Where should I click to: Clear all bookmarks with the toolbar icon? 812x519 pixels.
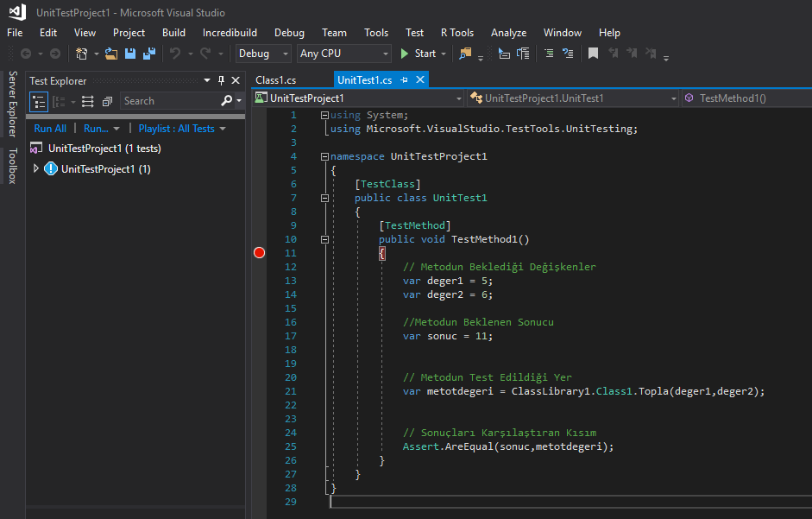651,54
